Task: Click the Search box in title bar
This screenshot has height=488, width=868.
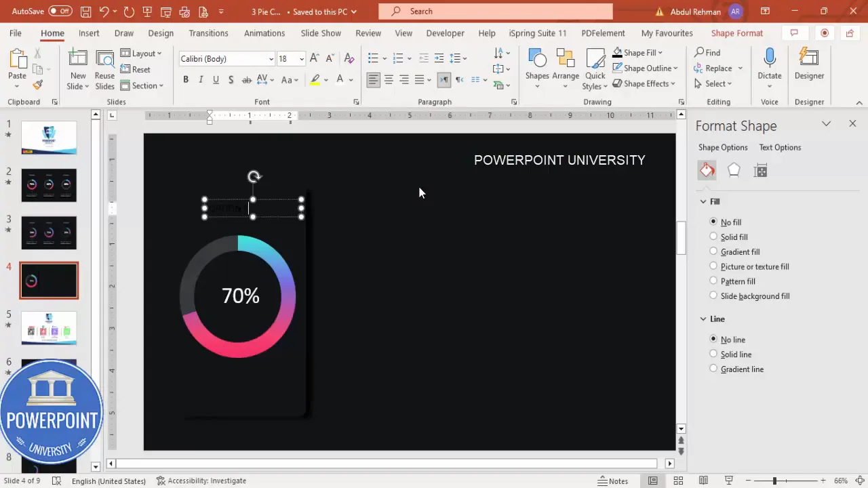Action: (496, 12)
